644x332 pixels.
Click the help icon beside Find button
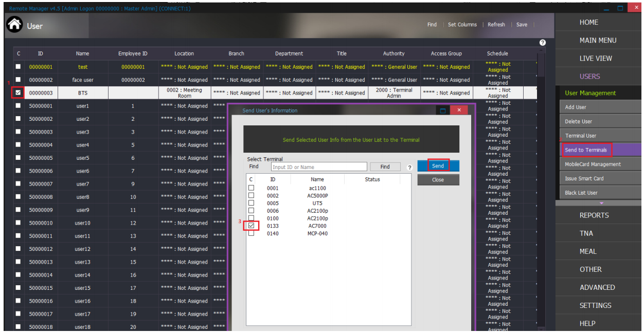410,168
